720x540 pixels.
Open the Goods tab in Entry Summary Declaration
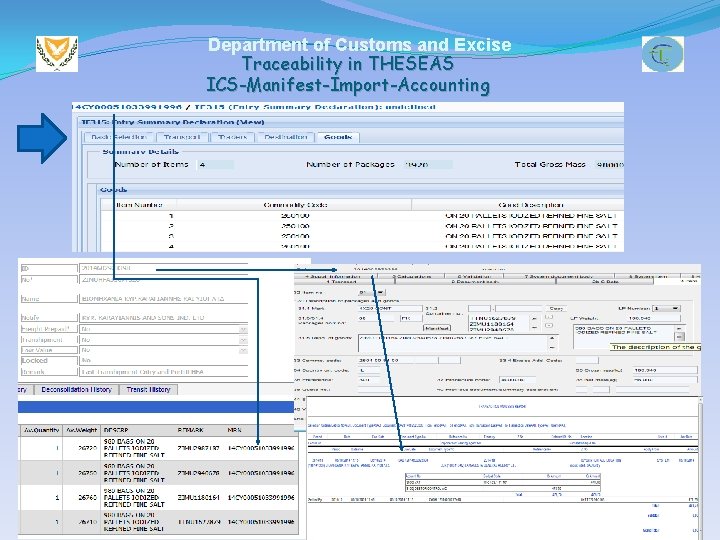[x=338, y=137]
